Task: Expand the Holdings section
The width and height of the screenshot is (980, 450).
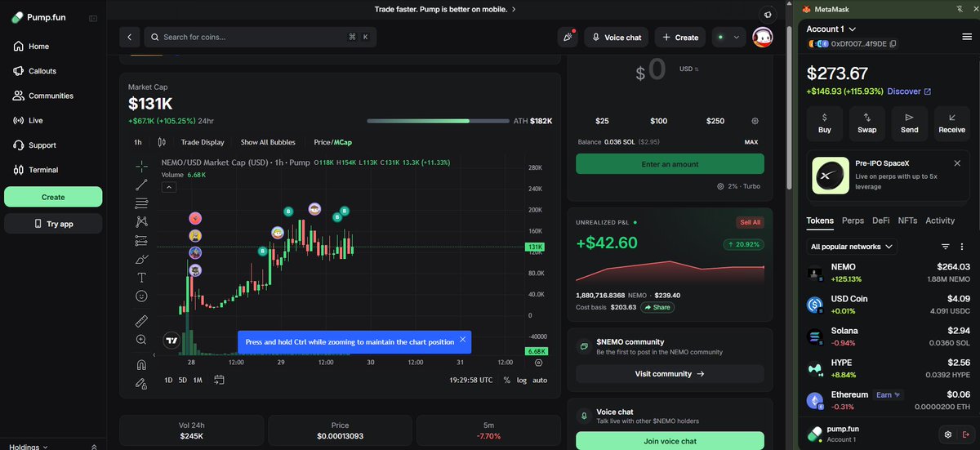Action: (x=29, y=447)
